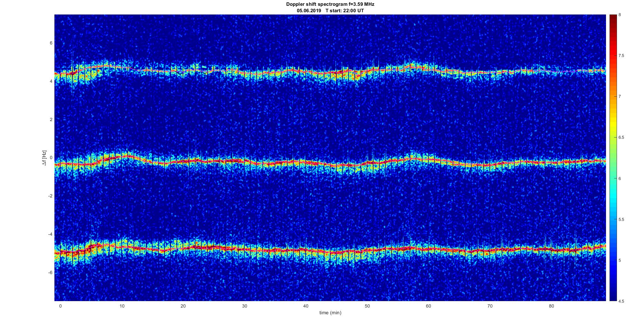Click the y-axis tick label '2'
The width and height of the screenshot is (644, 323).
[51, 119]
